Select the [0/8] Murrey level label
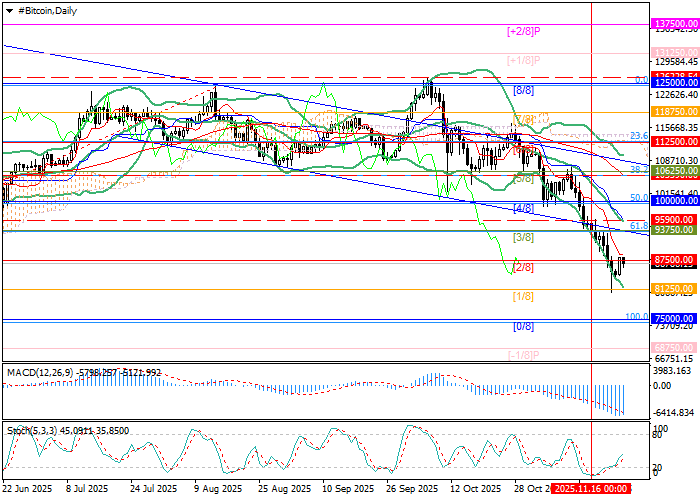Image resolution: width=700 pixels, height=500 pixels. pos(522,327)
